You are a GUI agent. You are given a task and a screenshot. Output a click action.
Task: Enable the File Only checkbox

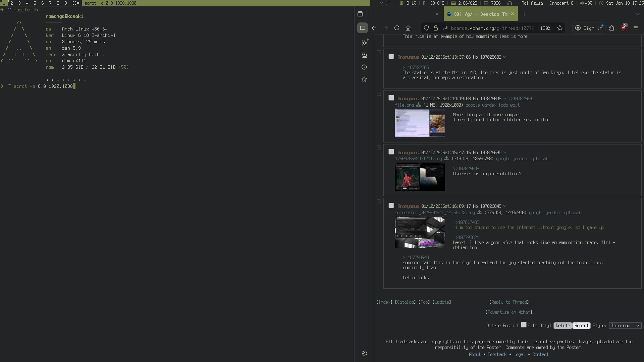(x=524, y=325)
